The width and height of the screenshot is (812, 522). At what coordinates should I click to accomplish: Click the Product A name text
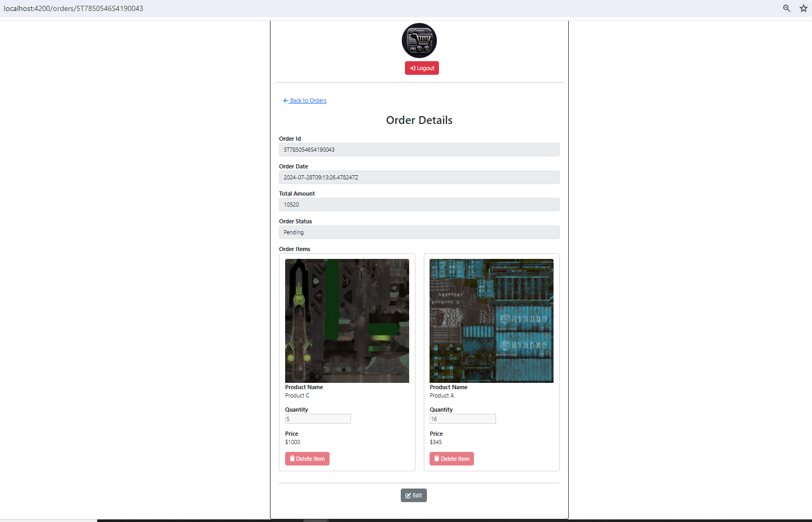point(442,395)
